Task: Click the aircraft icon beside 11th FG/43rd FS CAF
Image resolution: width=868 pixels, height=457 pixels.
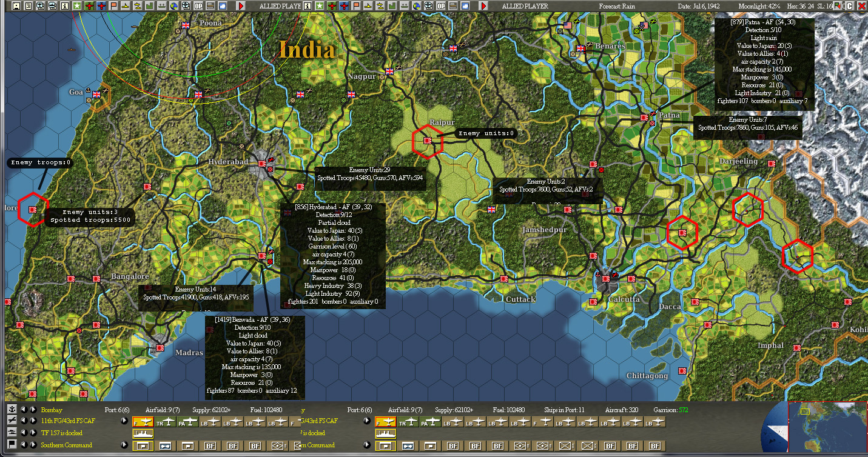Action: coord(12,420)
